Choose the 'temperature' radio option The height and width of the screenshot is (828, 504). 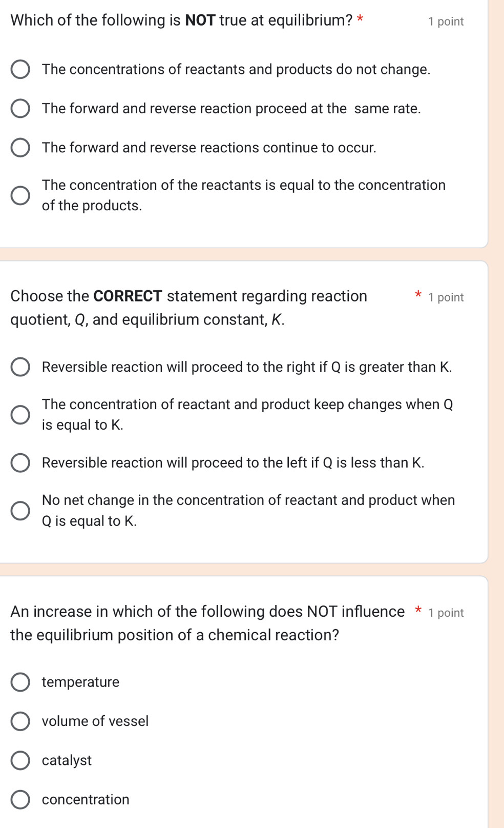(x=20, y=682)
